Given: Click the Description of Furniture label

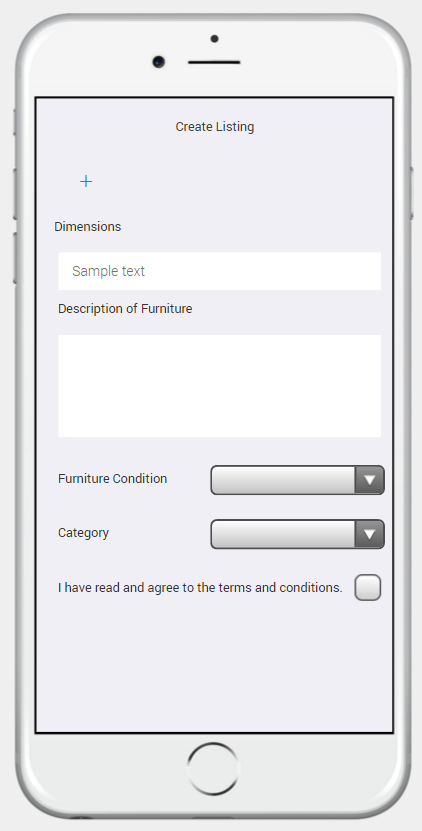Looking at the screenshot, I should pos(125,308).
